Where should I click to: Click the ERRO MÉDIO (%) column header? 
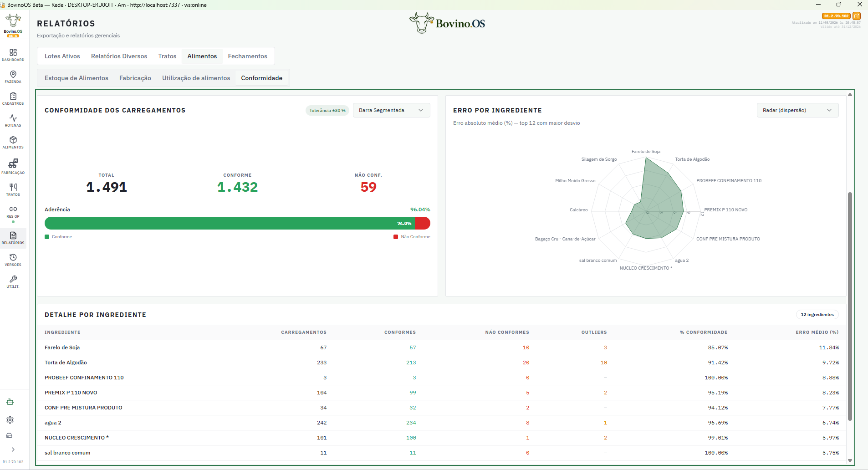click(x=817, y=332)
